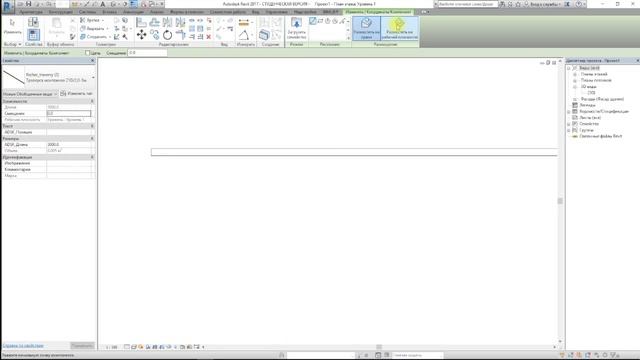Collapse the Constraints properties group

pyautogui.click(x=92, y=101)
